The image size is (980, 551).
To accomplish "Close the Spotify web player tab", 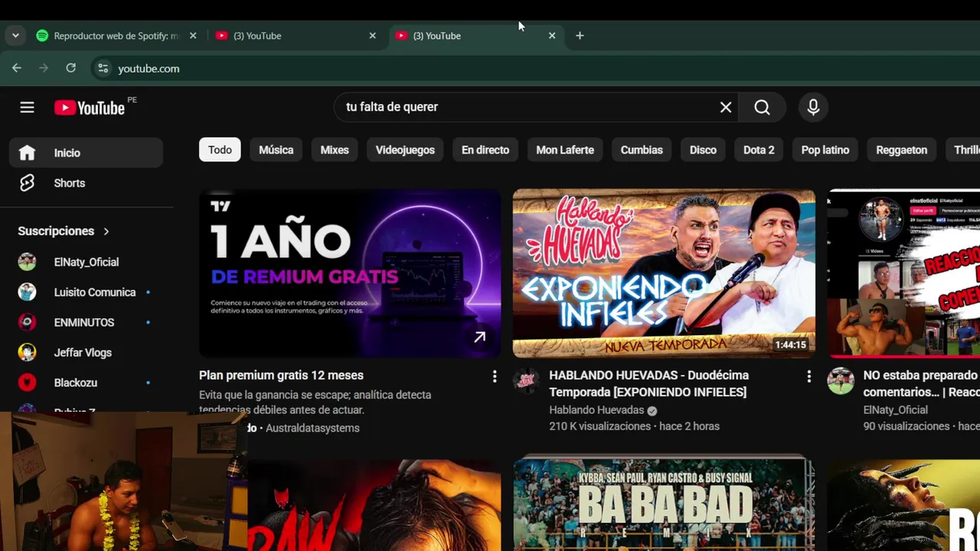I will 193,35.
